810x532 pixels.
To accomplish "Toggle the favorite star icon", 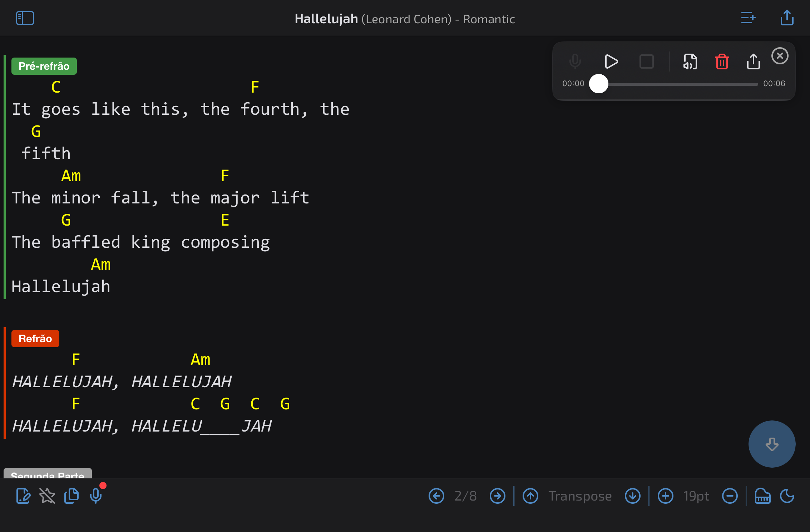I will tap(47, 496).
